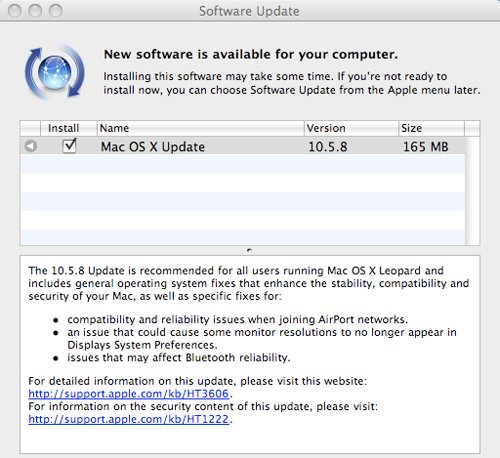The image size is (500, 458).
Task: Select the Mac OS X Update row name
Action: [x=153, y=147]
